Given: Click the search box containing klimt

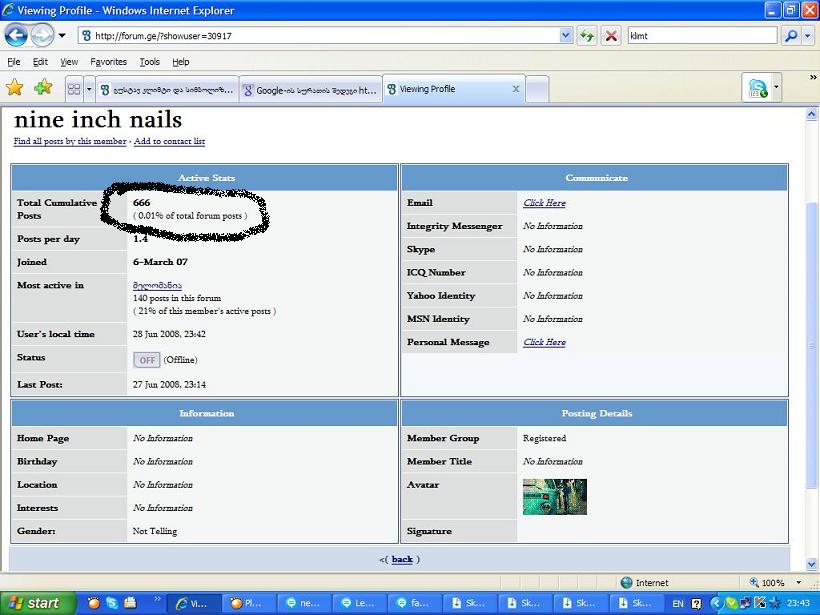Looking at the screenshot, I should click(x=702, y=36).
